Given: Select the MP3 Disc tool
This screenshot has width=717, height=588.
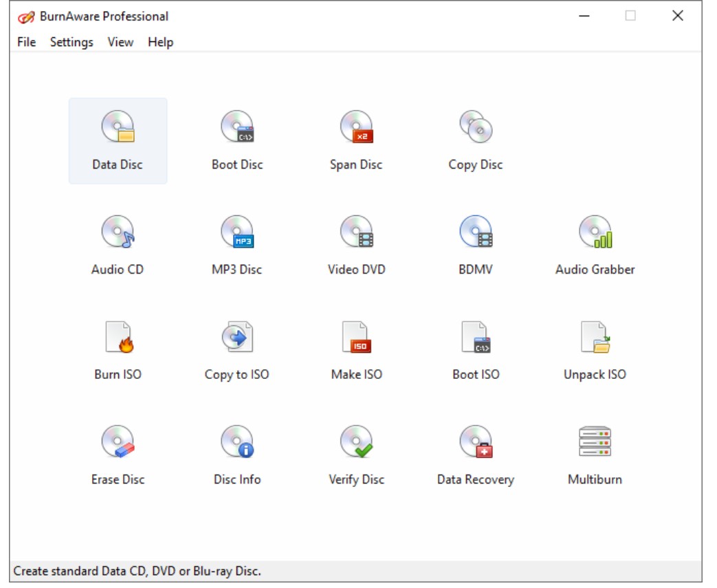Looking at the screenshot, I should coord(236,241).
